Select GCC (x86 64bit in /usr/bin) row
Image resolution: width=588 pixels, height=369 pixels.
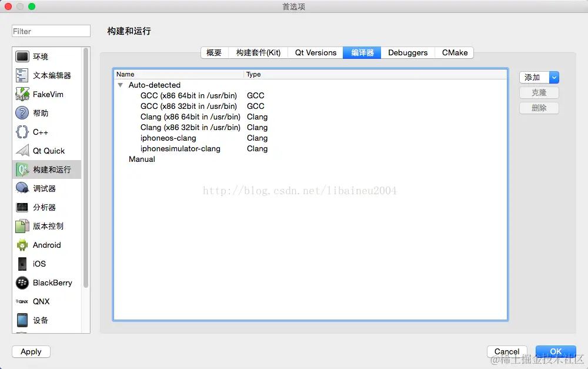(310, 96)
